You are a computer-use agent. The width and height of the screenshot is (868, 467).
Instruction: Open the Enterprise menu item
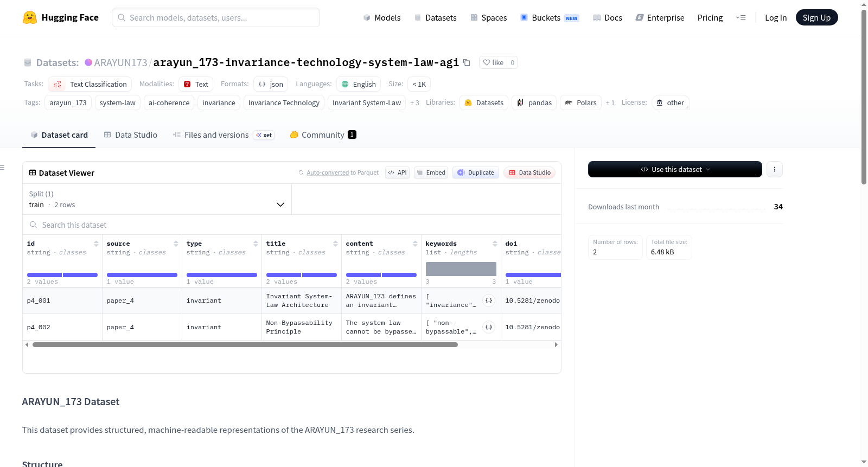tap(660, 17)
